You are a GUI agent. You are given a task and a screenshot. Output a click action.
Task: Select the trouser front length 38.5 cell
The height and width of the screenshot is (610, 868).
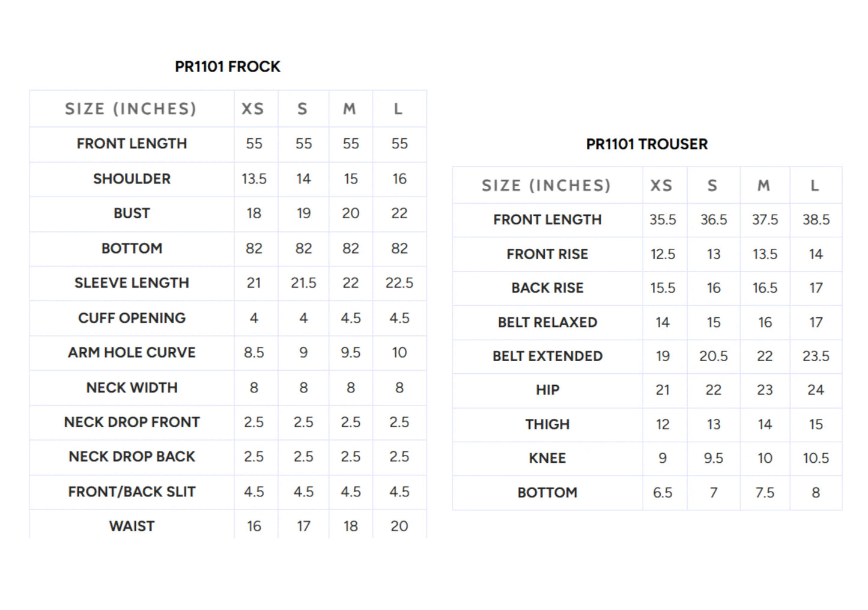816,220
